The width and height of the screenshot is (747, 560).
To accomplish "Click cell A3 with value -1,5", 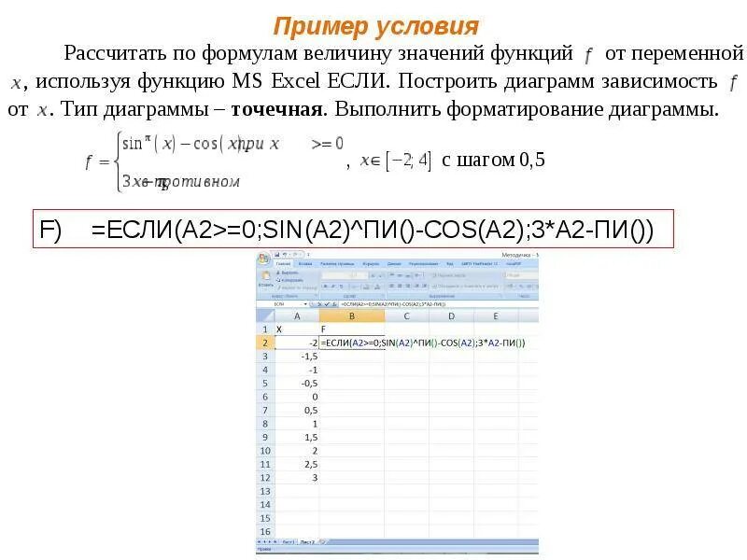I will pyautogui.click(x=297, y=357).
